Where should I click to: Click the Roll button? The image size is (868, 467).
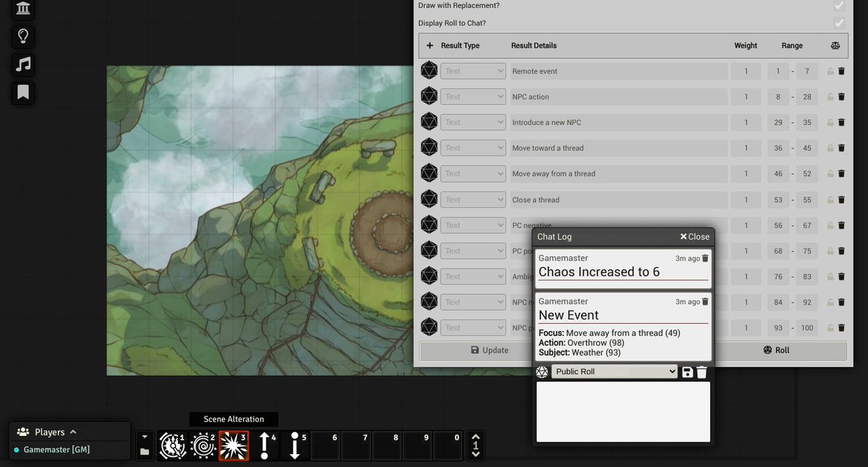(778, 350)
